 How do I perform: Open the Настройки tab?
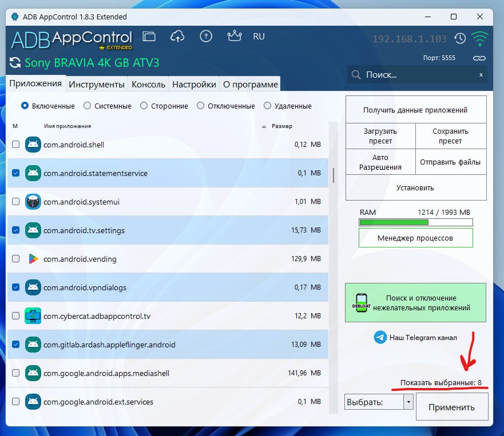(x=194, y=84)
